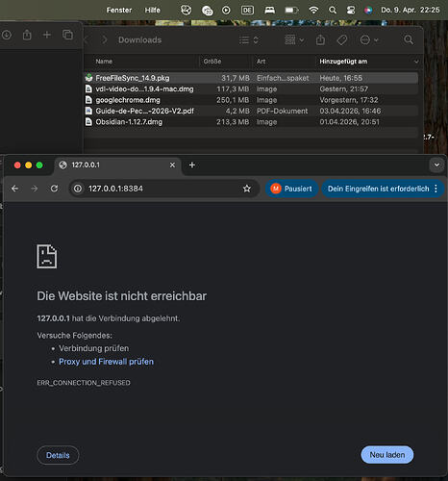This screenshot has width=448, height=481.
Task: Sort by Hinzugefügt am column
Action: [343, 62]
